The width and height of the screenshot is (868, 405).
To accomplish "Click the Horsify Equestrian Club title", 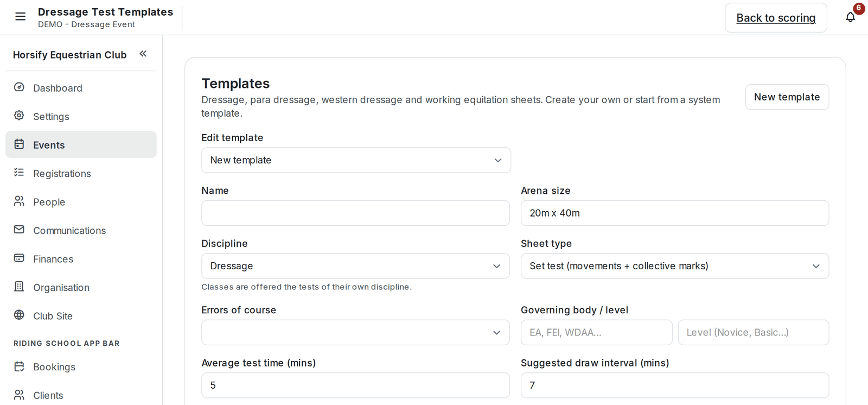I will coord(69,55).
